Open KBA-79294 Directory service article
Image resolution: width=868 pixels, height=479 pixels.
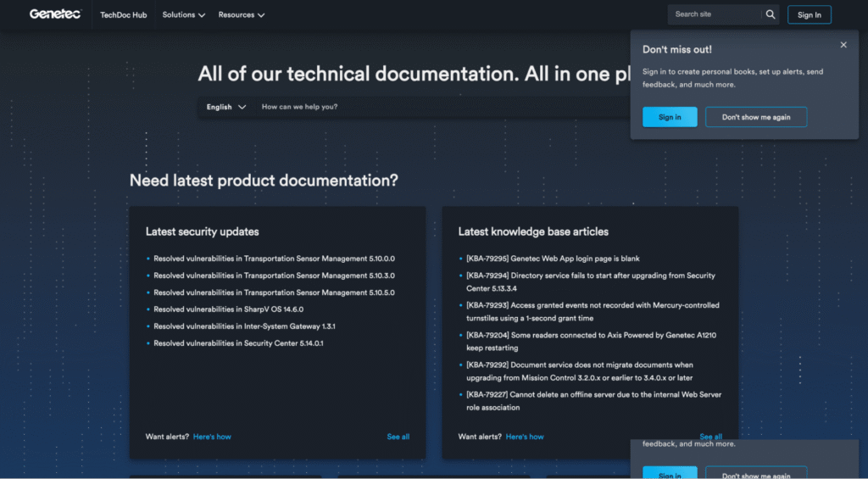tap(591, 281)
